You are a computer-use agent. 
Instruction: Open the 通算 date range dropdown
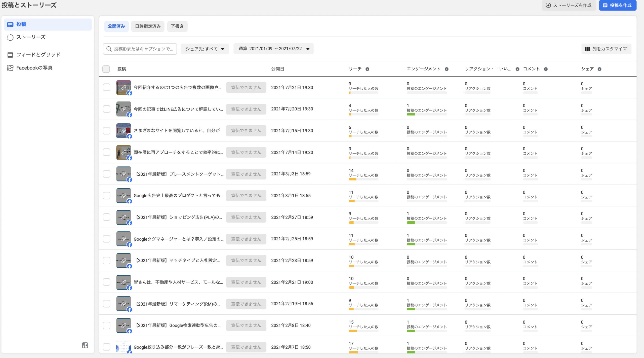tap(273, 49)
